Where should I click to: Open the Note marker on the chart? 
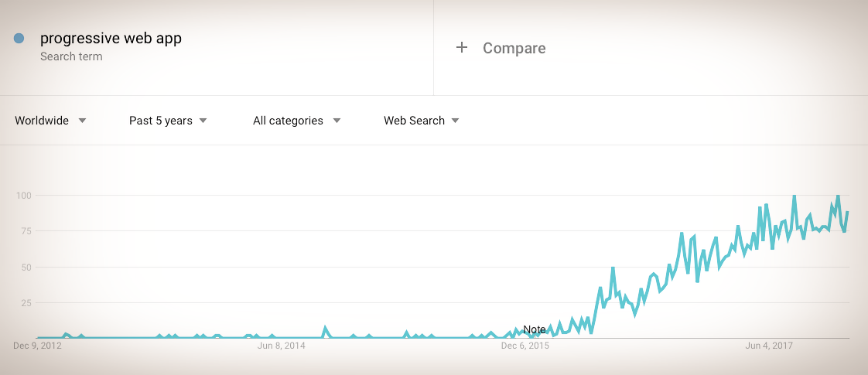coord(535,329)
